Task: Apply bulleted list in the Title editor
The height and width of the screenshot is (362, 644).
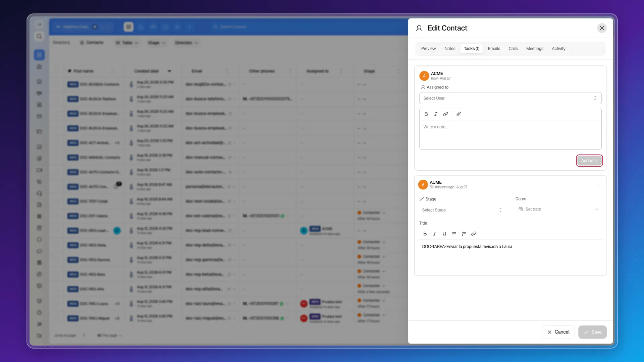Action: [x=454, y=234]
